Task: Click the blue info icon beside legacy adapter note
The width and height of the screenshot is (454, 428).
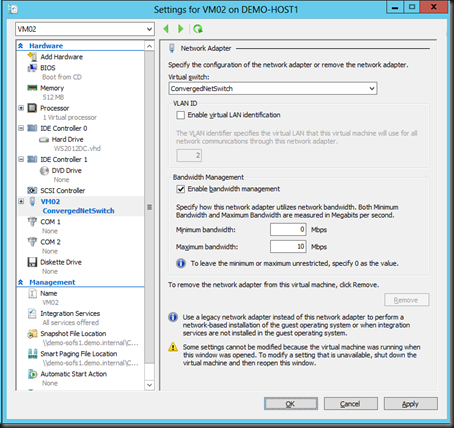Action: point(173,317)
